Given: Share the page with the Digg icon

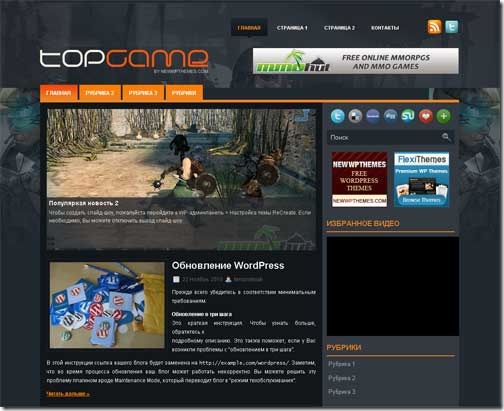Looking at the screenshot, I should coord(390,116).
